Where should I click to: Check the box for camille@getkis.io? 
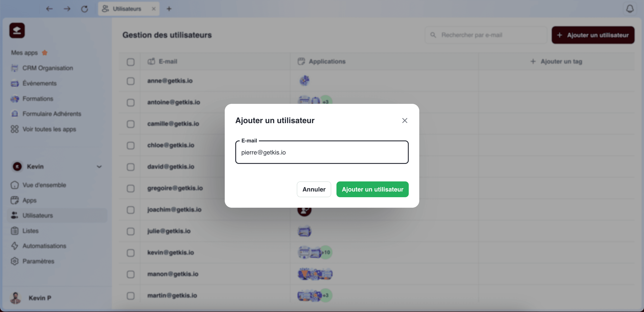click(x=131, y=124)
